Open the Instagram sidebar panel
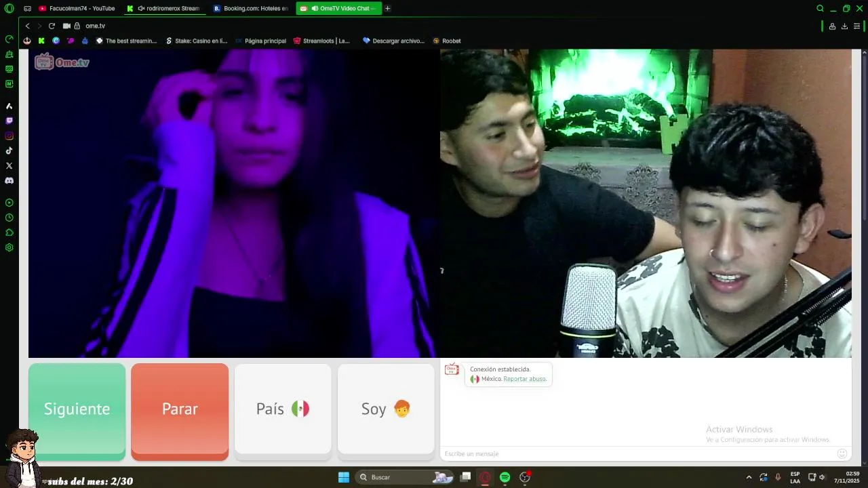 click(x=9, y=136)
